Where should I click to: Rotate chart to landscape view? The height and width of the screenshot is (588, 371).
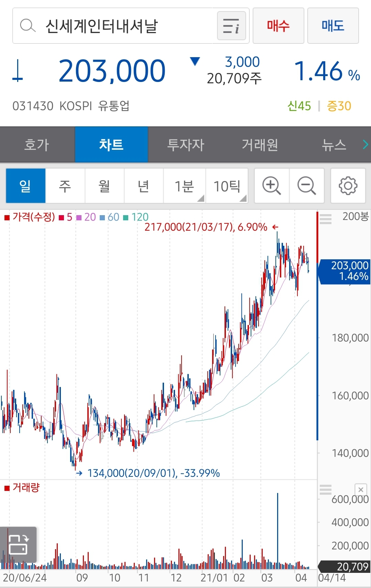(x=18, y=545)
